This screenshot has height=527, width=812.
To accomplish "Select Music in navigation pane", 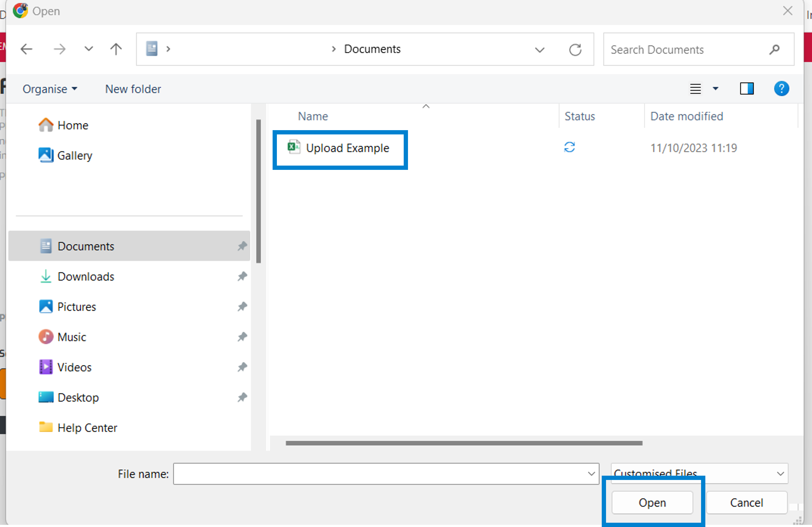I will point(129,337).
